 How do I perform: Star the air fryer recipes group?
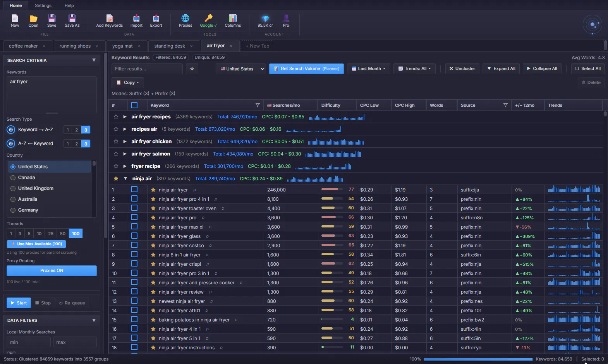pos(116,117)
